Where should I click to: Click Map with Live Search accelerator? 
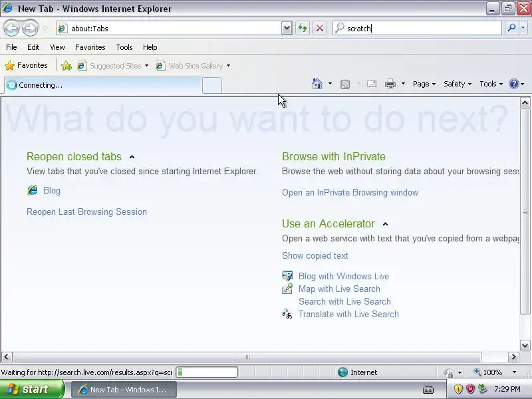coord(339,289)
